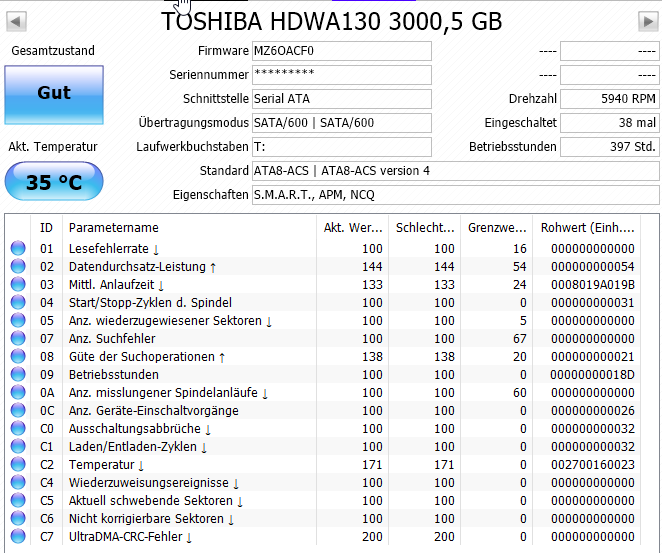Click status circle of row ID 09
Image resolution: width=662 pixels, height=553 pixels.
tap(18, 374)
